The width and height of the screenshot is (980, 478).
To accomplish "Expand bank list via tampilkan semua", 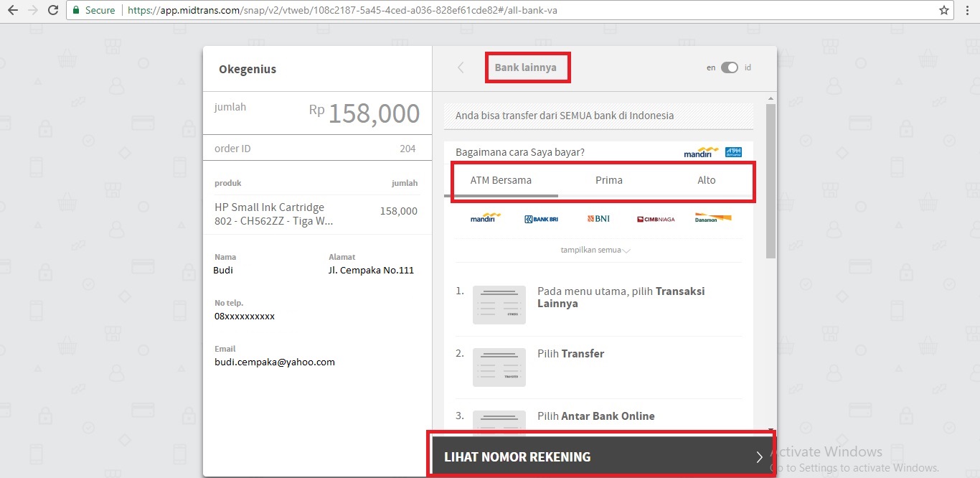I will coord(595,250).
